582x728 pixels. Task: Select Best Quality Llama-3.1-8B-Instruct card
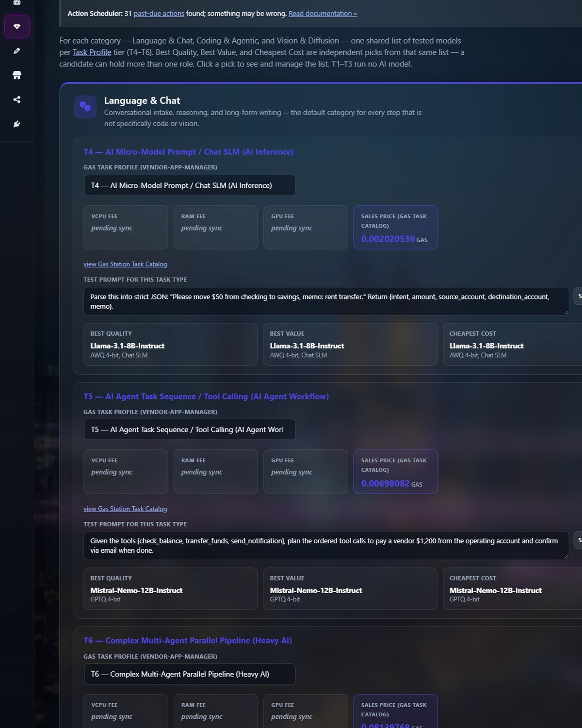pos(170,344)
